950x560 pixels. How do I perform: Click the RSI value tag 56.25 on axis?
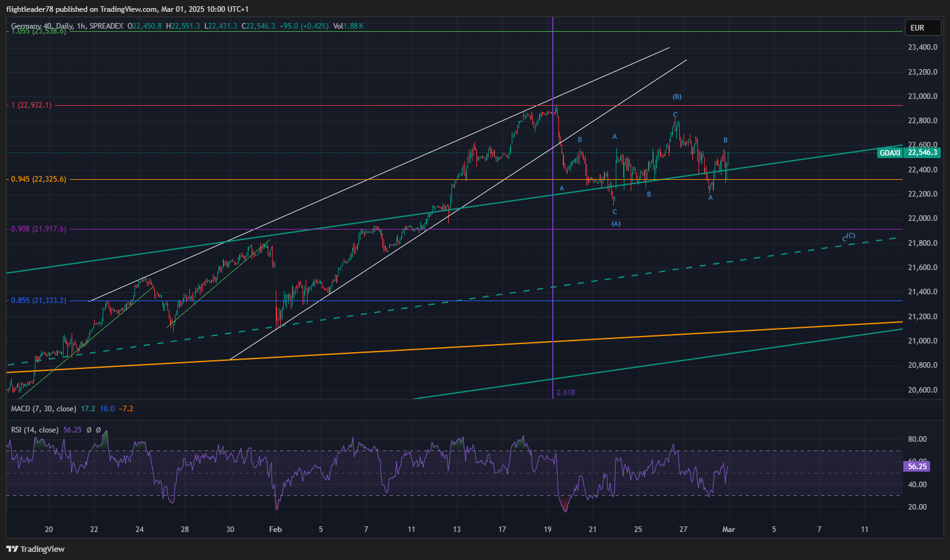pos(917,466)
